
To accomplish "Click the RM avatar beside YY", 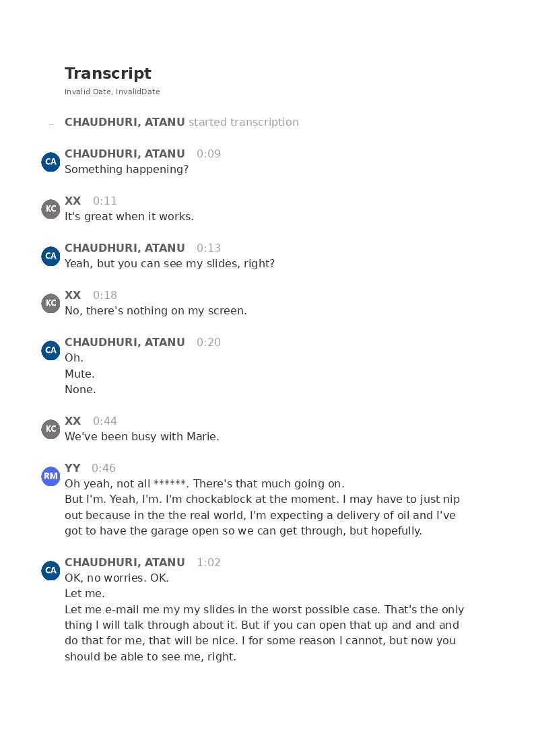I will [x=51, y=477].
